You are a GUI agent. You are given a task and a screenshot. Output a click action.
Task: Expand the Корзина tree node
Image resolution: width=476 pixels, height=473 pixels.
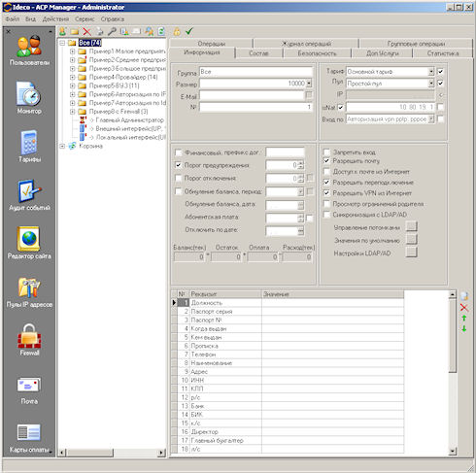point(62,146)
